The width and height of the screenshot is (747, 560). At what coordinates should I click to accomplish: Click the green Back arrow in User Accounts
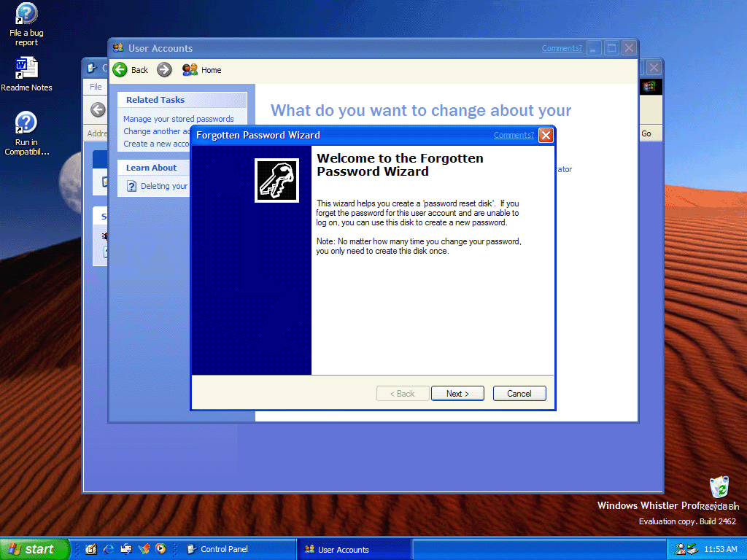[x=120, y=70]
